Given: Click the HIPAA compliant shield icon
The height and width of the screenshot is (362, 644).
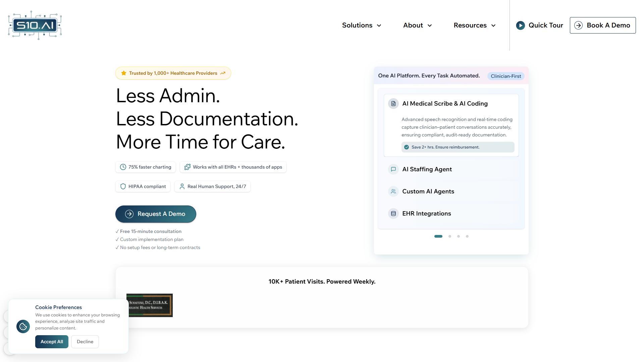Looking at the screenshot, I should coord(123,186).
